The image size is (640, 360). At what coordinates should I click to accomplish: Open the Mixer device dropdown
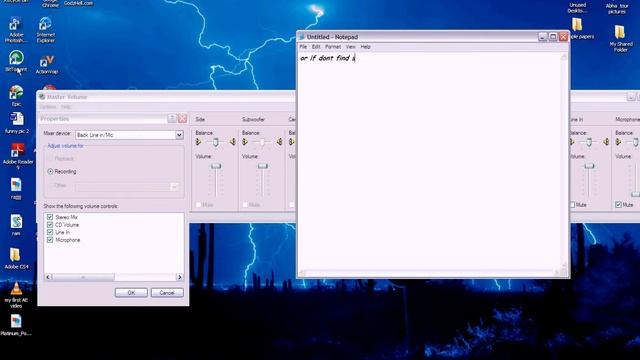179,135
